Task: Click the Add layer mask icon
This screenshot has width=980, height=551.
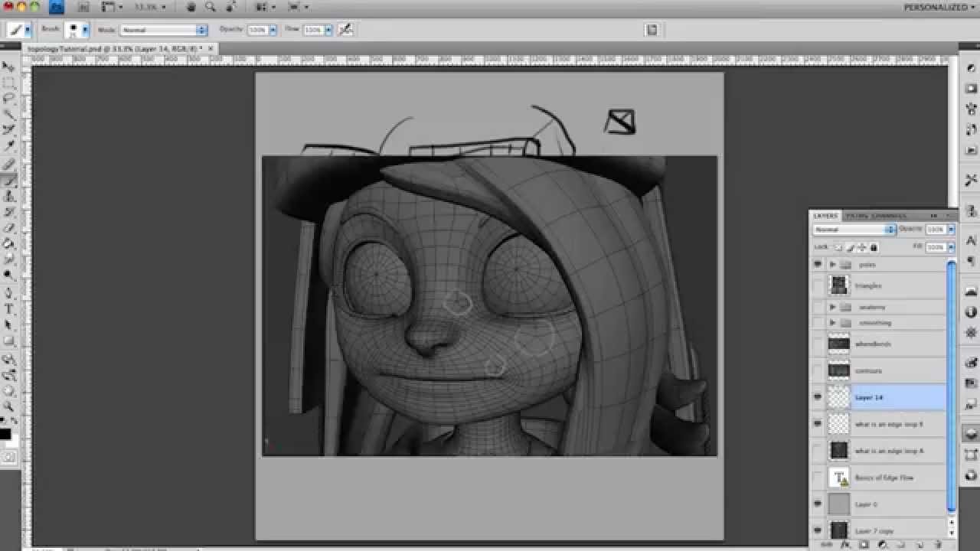Action: [864, 545]
